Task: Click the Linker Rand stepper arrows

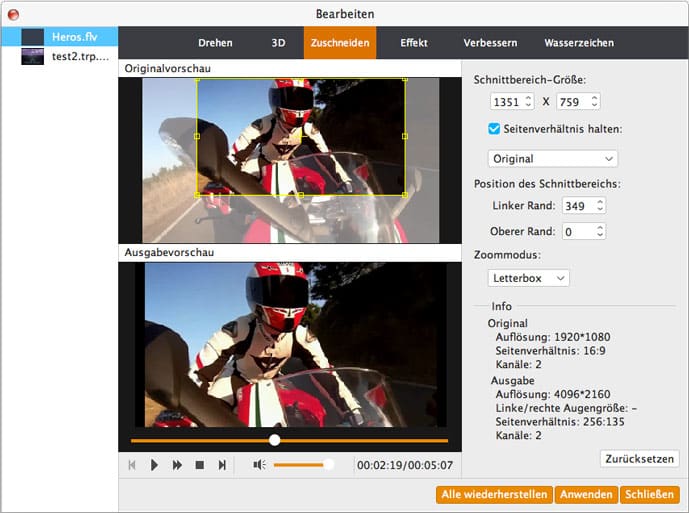Action: tap(599, 205)
